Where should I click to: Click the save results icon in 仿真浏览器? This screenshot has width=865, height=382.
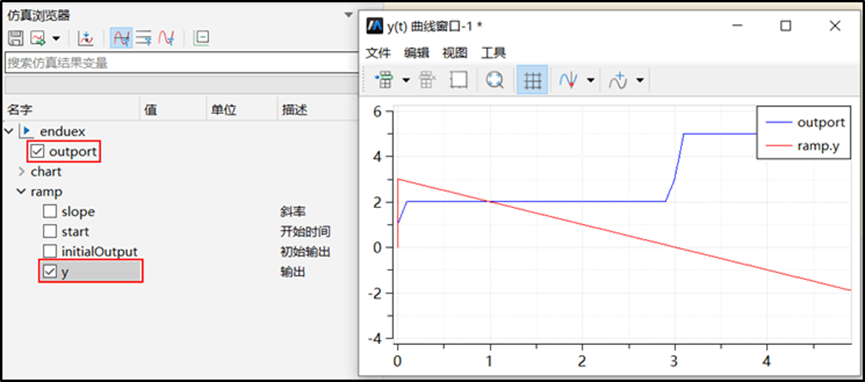[15, 38]
